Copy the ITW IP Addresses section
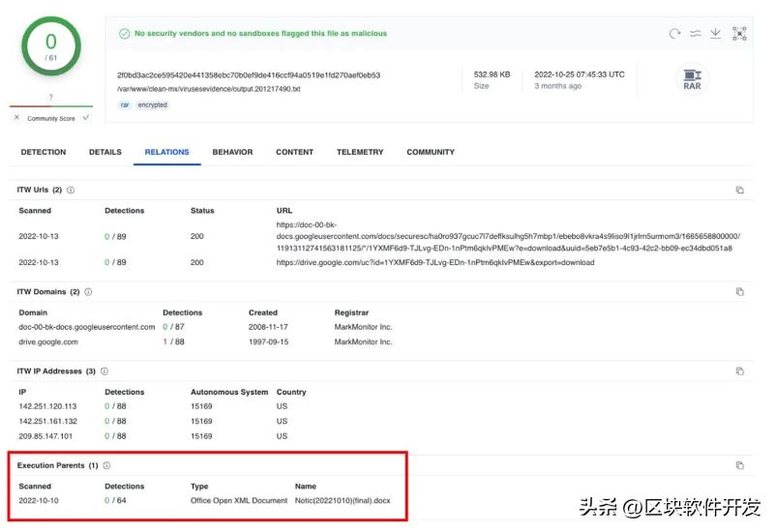 (x=739, y=370)
